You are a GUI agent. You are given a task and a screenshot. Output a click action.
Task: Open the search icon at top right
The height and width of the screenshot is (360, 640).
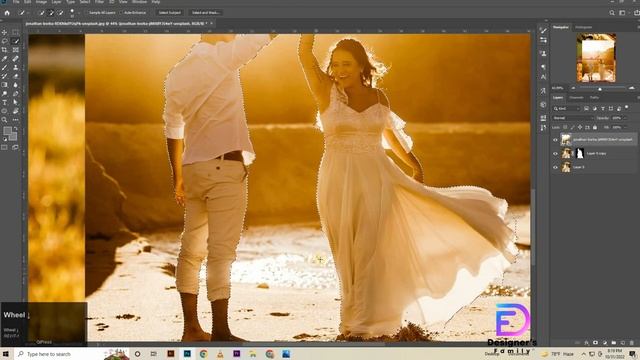tap(612, 13)
